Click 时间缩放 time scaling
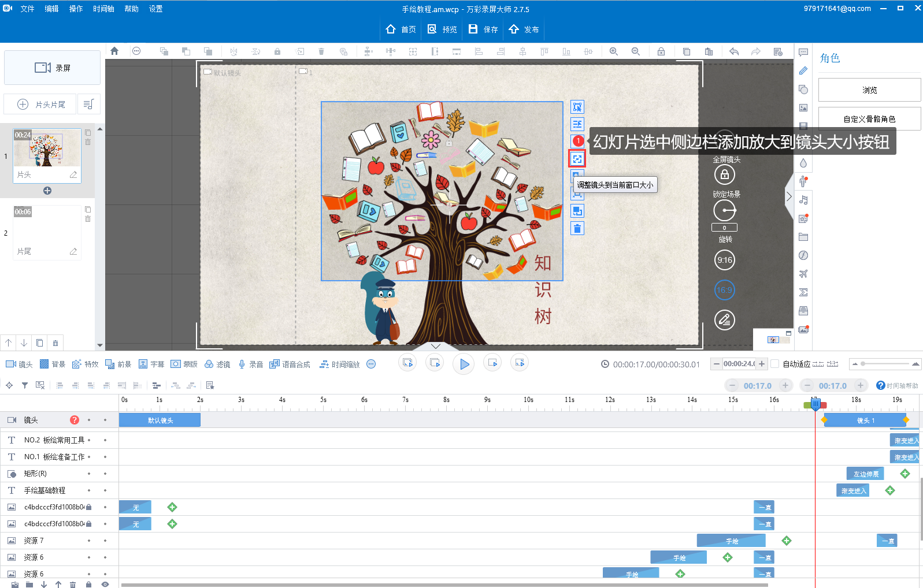 (x=339, y=364)
